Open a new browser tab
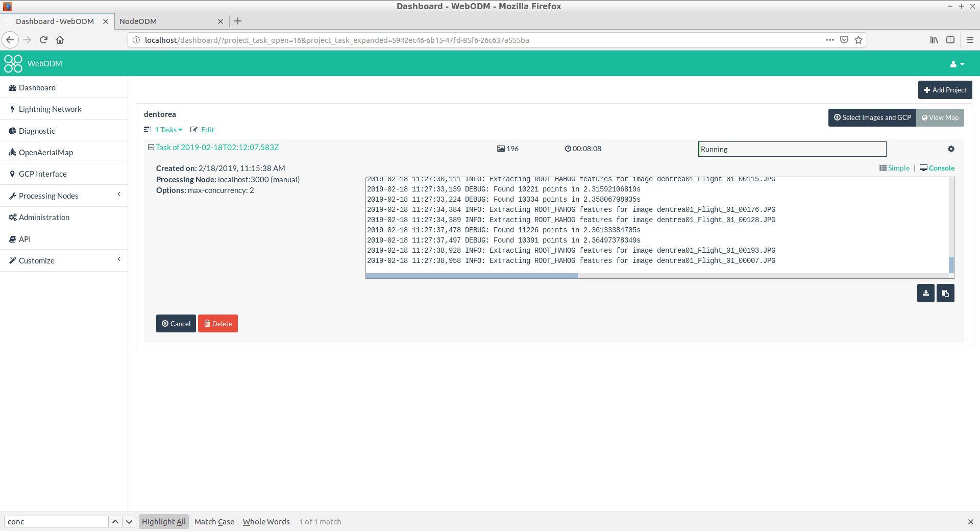 tap(238, 21)
